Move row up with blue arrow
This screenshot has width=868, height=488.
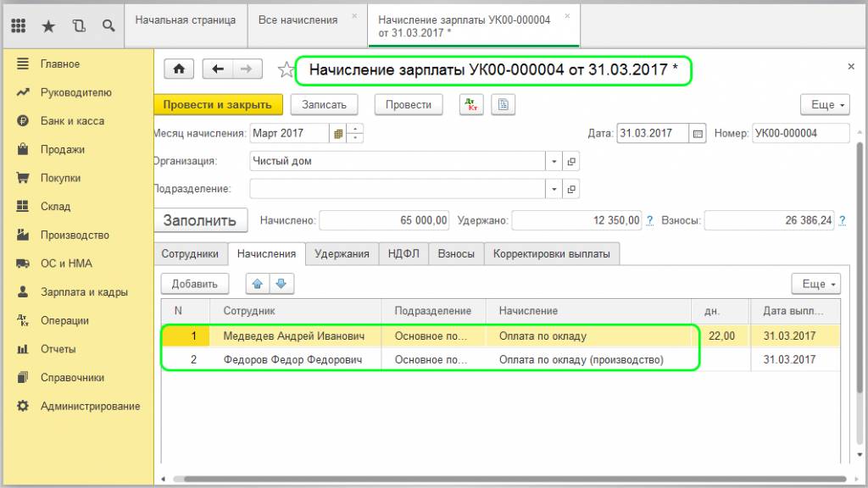pos(258,284)
